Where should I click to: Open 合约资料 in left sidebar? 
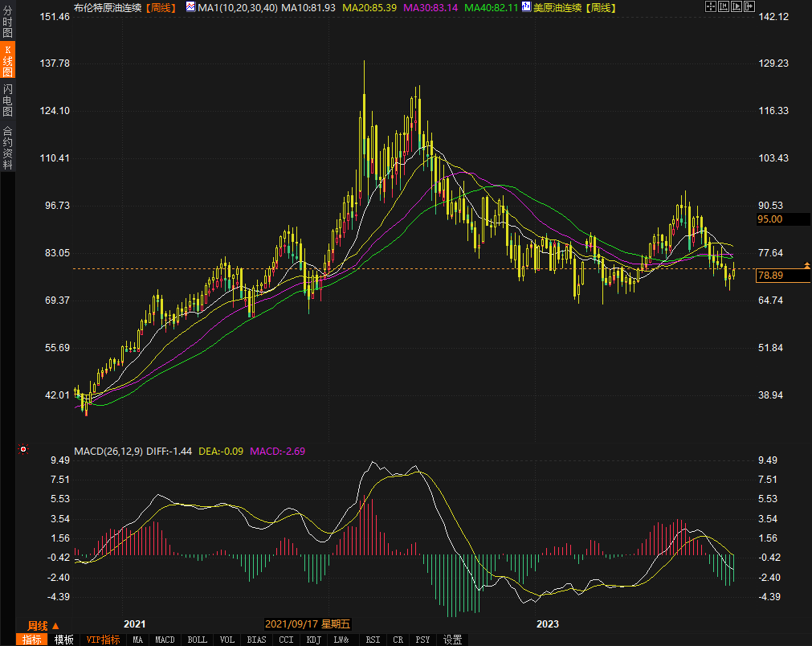pyautogui.click(x=8, y=148)
